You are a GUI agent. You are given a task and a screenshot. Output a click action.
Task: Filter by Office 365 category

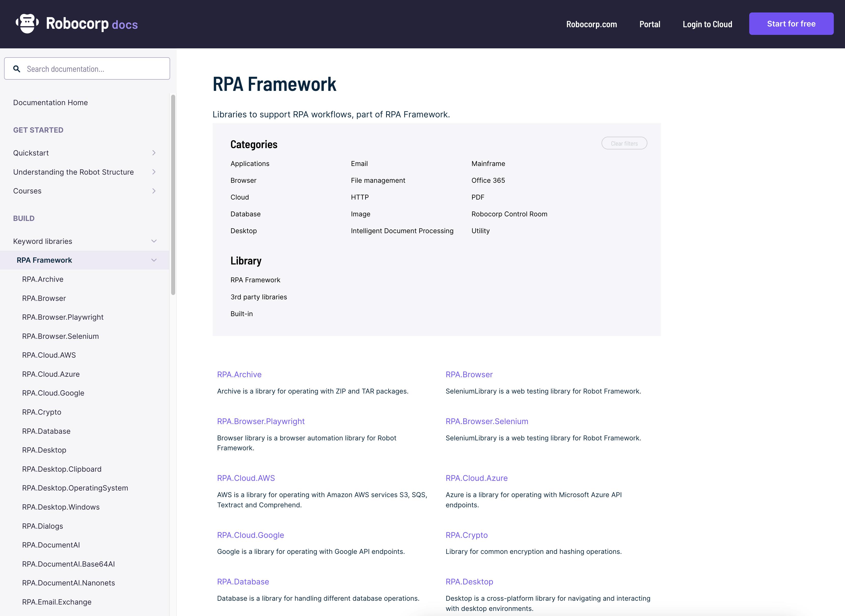click(488, 180)
